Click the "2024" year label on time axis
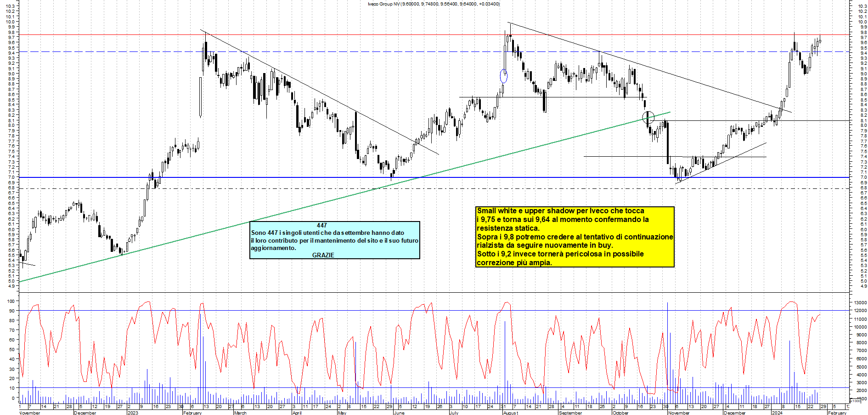Image resolution: width=868 pixels, height=415 pixels. point(777,413)
